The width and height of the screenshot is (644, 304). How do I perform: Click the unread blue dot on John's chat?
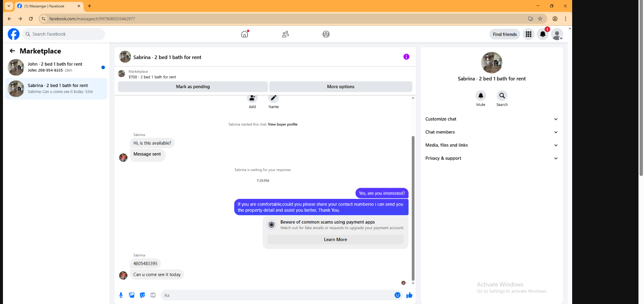coord(103,67)
